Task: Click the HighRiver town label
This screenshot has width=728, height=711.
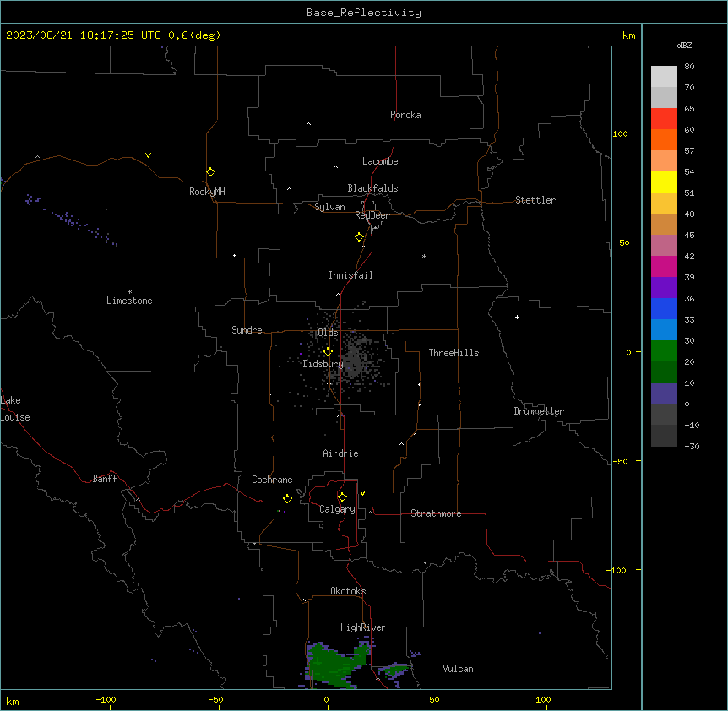Action: [x=363, y=627]
